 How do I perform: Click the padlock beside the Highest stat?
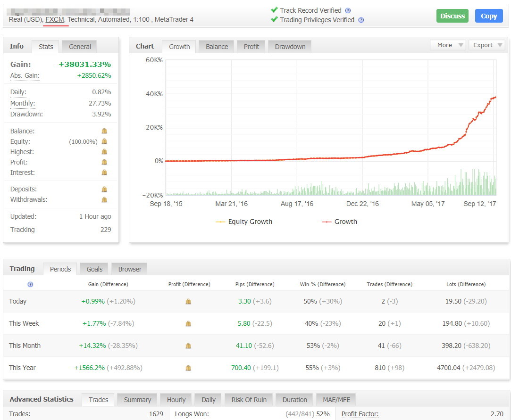(x=104, y=151)
